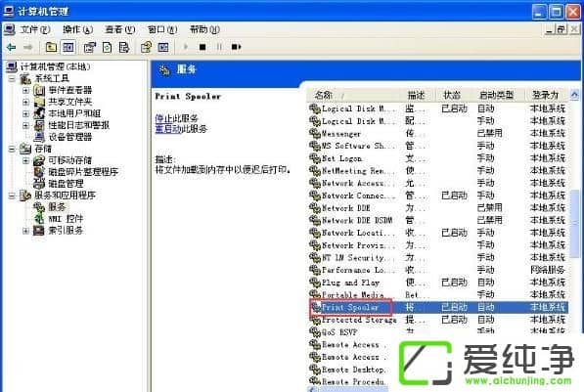Viewport: 584px width, 392px height.
Task: Select the NT LM Security service row
Action: (x=438, y=258)
